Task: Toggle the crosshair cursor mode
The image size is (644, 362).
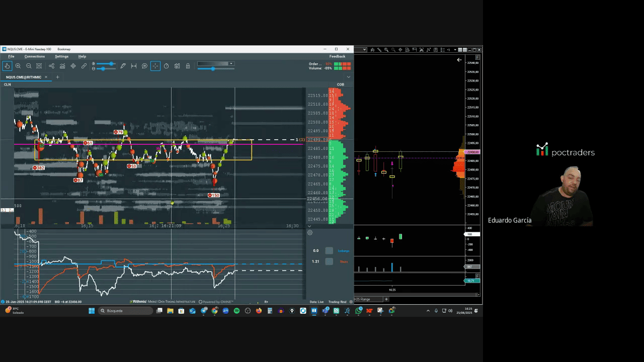Action: tap(155, 66)
